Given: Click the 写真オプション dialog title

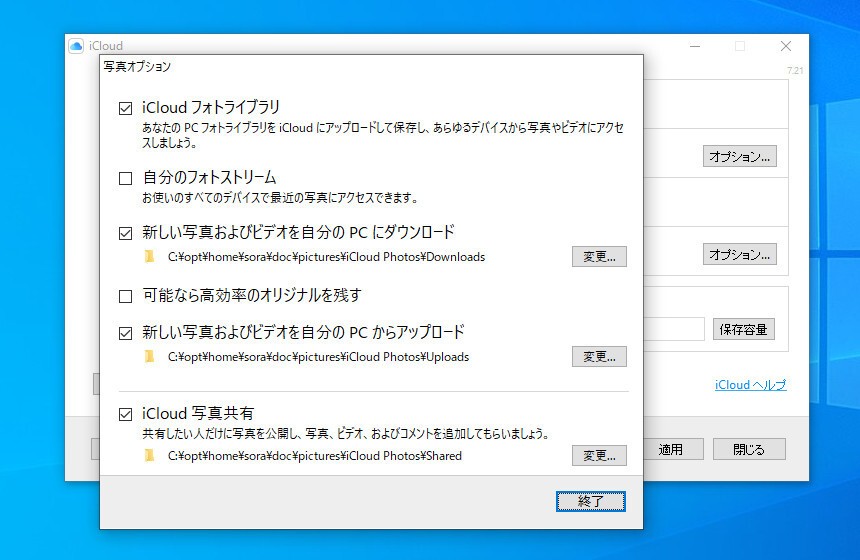Looking at the screenshot, I should pos(137,66).
